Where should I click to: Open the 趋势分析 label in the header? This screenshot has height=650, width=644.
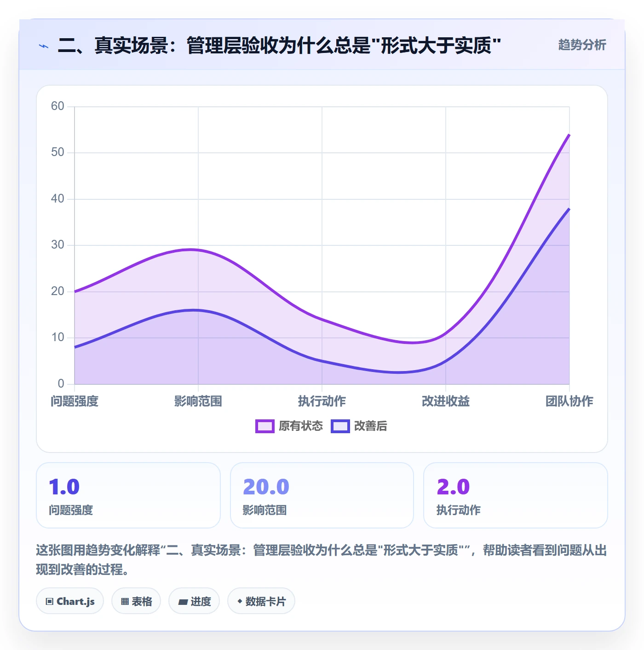click(x=582, y=45)
